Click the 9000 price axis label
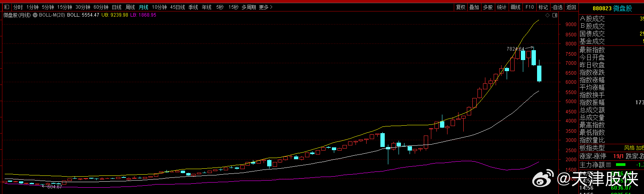 point(571,24)
